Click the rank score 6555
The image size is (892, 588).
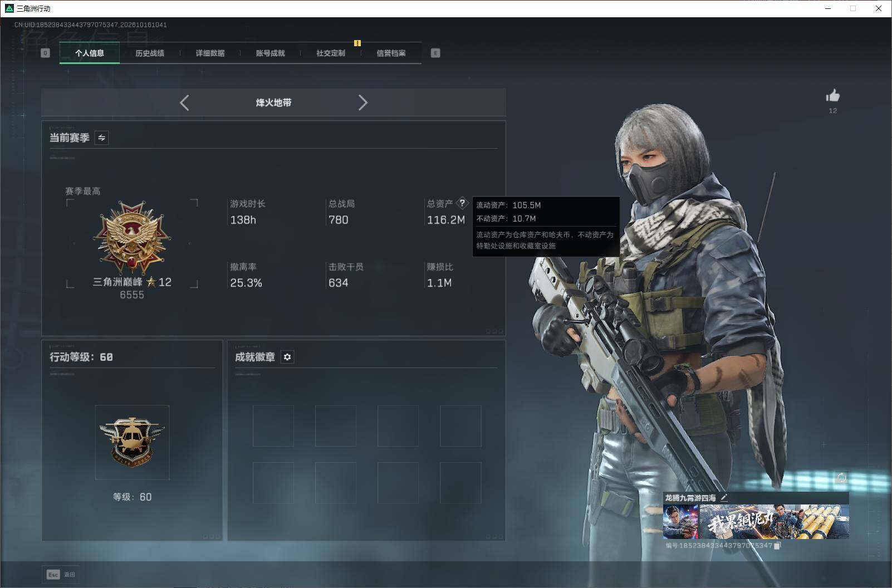click(x=132, y=295)
